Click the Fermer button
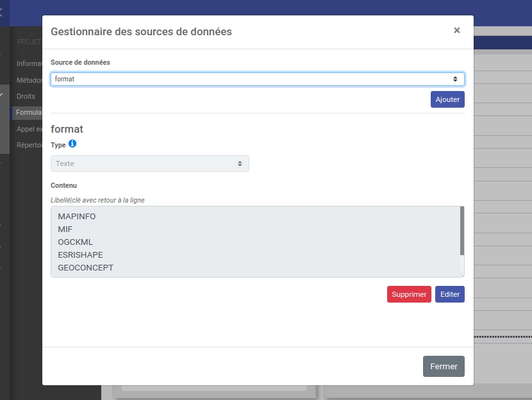Image resolution: width=532 pixels, height=400 pixels. [444, 366]
